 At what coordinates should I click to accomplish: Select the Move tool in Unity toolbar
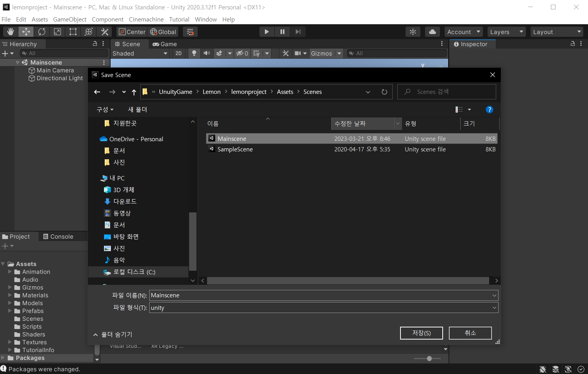click(x=26, y=32)
